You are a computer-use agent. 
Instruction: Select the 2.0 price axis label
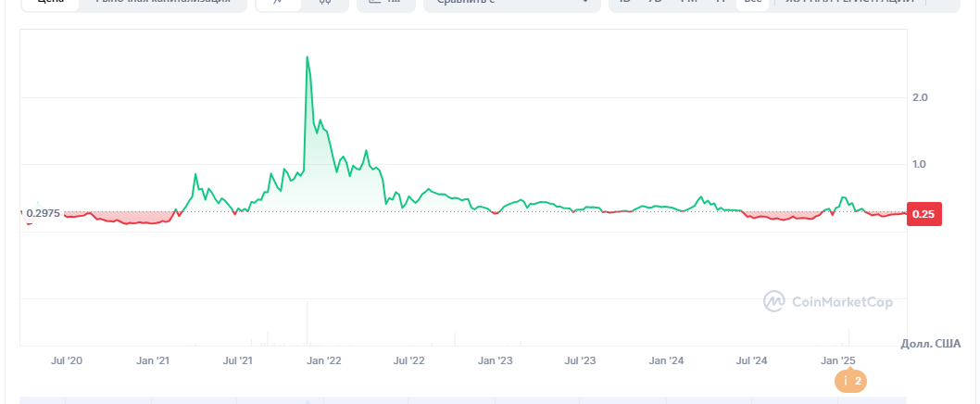920,97
